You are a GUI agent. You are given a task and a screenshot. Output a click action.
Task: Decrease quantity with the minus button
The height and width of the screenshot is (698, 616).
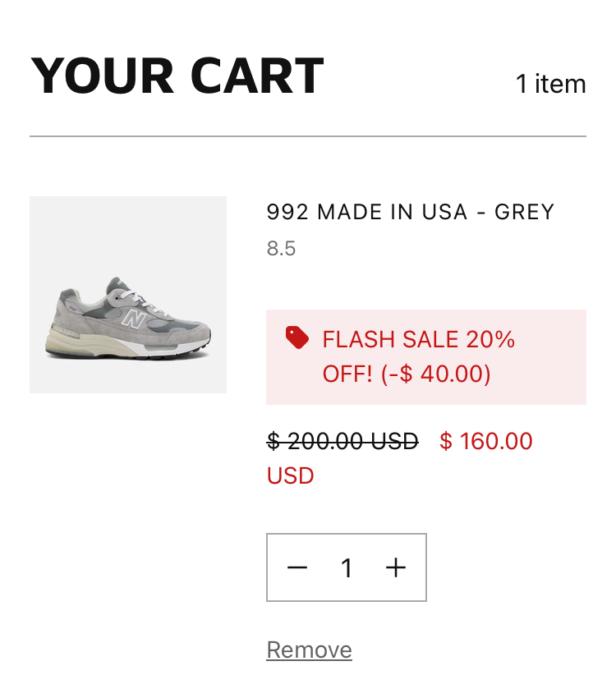pyautogui.click(x=297, y=567)
